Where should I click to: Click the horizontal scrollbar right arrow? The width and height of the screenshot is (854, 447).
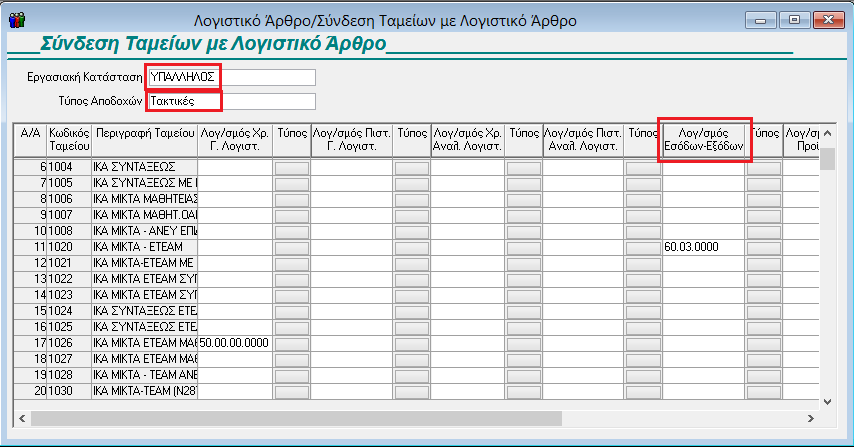810,418
